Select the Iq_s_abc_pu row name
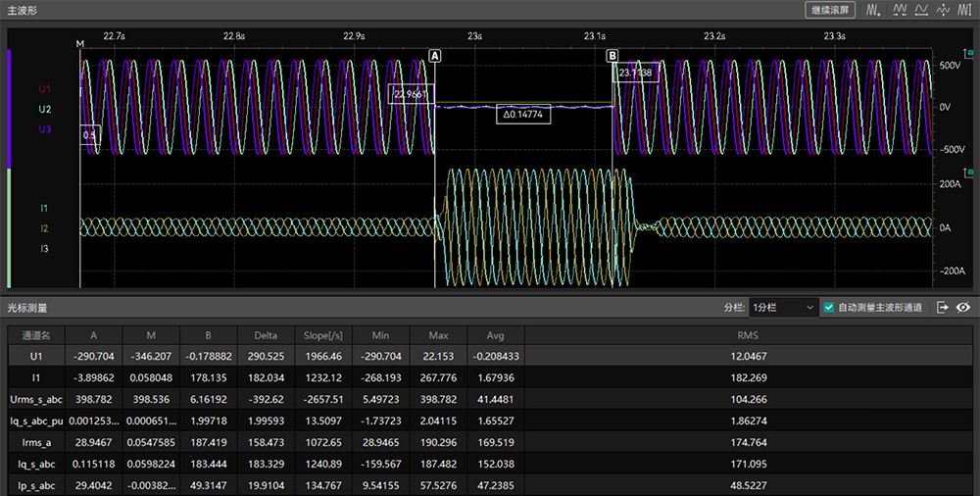980x496 pixels. (x=36, y=421)
